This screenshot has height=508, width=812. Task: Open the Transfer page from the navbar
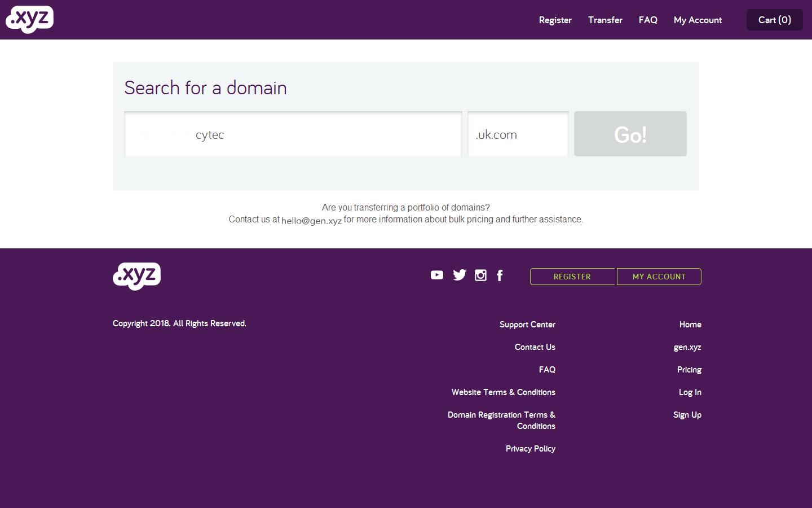tap(605, 20)
